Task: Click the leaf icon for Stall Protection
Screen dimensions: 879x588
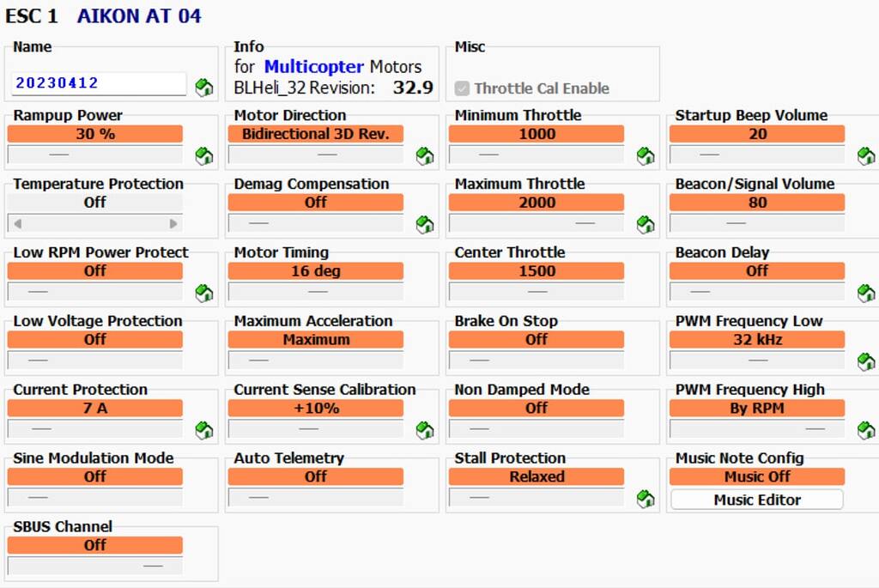Action: (645, 500)
